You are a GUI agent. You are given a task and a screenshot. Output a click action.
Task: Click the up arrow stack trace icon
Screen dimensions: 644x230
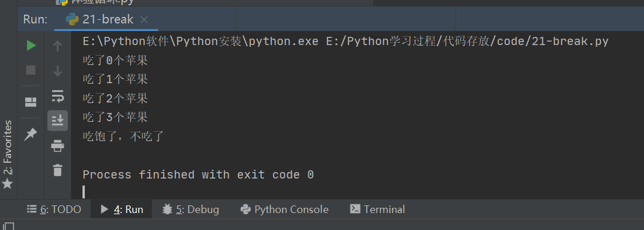[x=57, y=46]
